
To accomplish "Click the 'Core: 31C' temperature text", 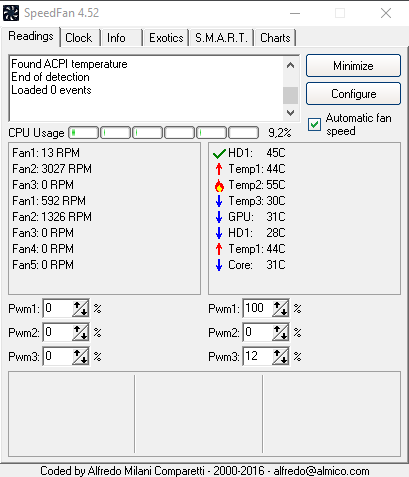I will [x=257, y=265].
